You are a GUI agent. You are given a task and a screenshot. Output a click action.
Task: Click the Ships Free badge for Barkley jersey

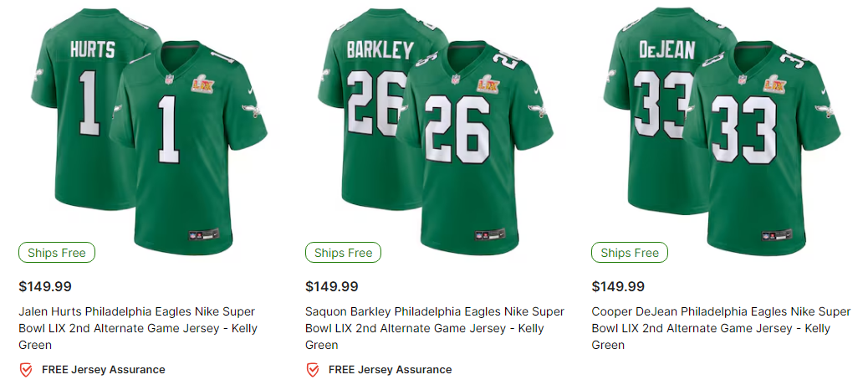click(x=343, y=253)
